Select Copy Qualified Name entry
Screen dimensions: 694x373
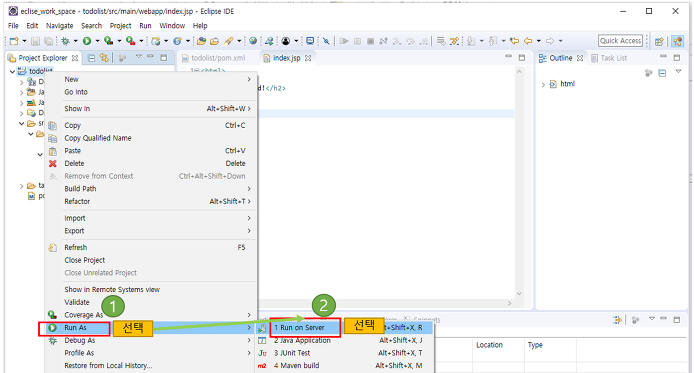(150, 138)
